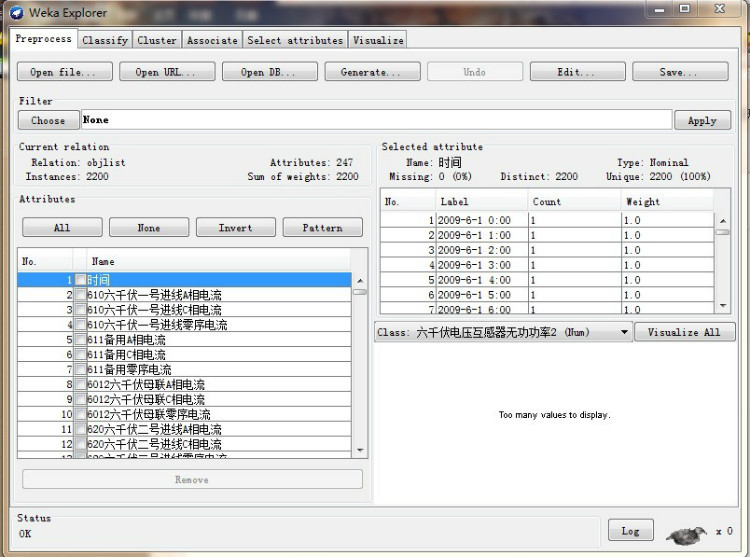
Task: Click the Weka bird icon in status bar
Action: click(687, 535)
